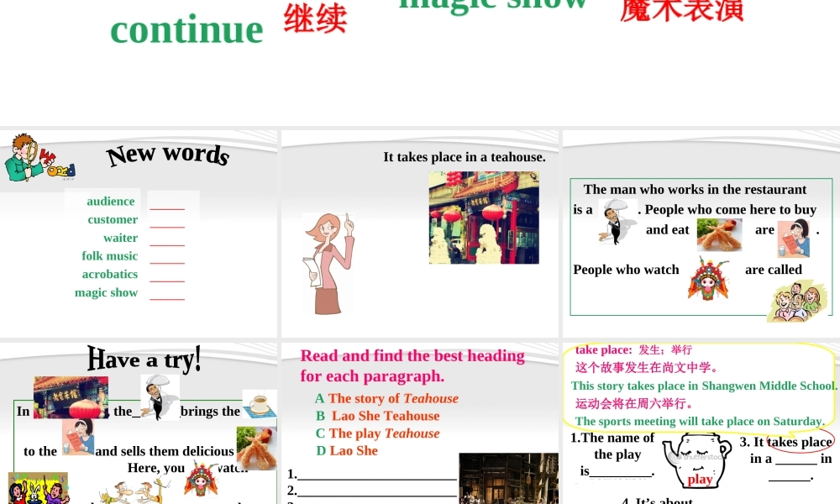Select the teahouse entrance photo with lanterns
This screenshot has height=504, width=840.
(485, 218)
